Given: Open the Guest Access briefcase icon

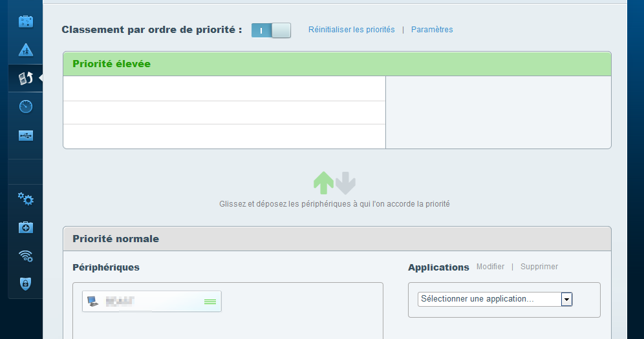Looking at the screenshot, I should click(x=26, y=21).
